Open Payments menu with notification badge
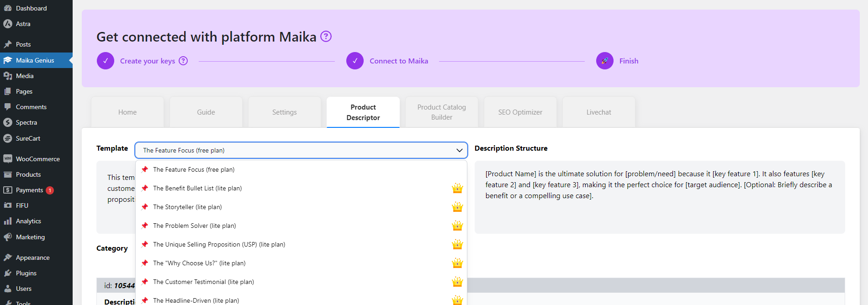Screen dimensions: 868x305 [x=36, y=190]
